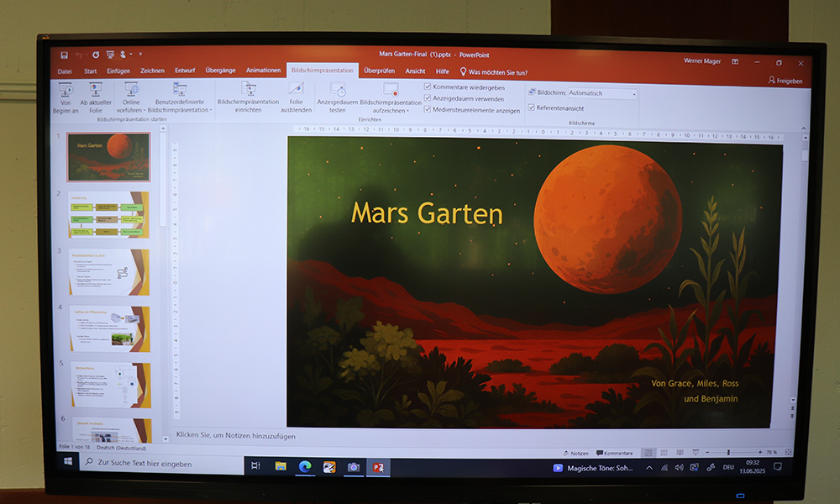Click the Ab aktueller Folie icon
The width and height of the screenshot is (840, 504).
tap(96, 90)
